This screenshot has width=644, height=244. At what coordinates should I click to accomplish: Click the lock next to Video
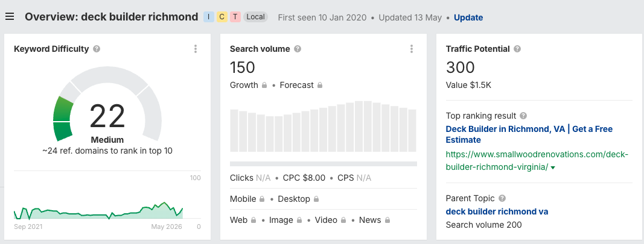tap(343, 221)
